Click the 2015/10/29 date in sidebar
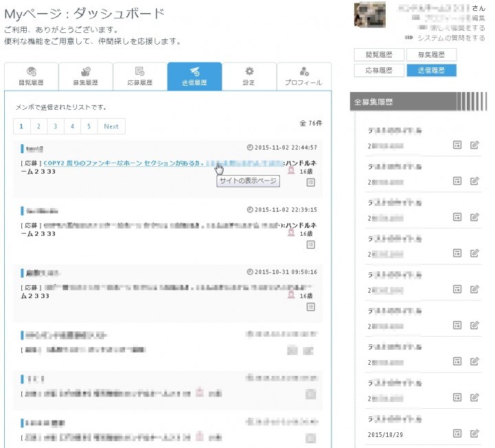The image size is (495, 448). [x=386, y=435]
